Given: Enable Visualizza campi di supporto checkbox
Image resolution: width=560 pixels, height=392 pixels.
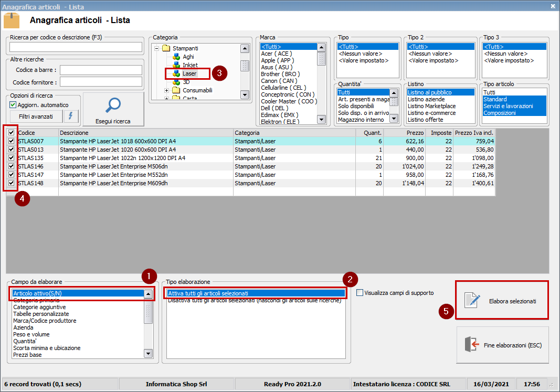Looking at the screenshot, I should click(x=360, y=293).
